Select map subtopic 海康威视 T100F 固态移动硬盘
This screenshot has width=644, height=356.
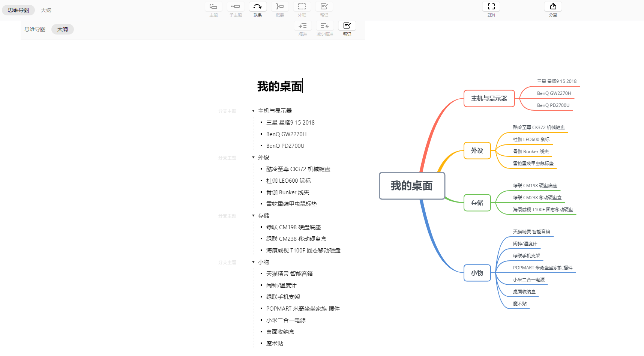pyautogui.click(x=543, y=210)
